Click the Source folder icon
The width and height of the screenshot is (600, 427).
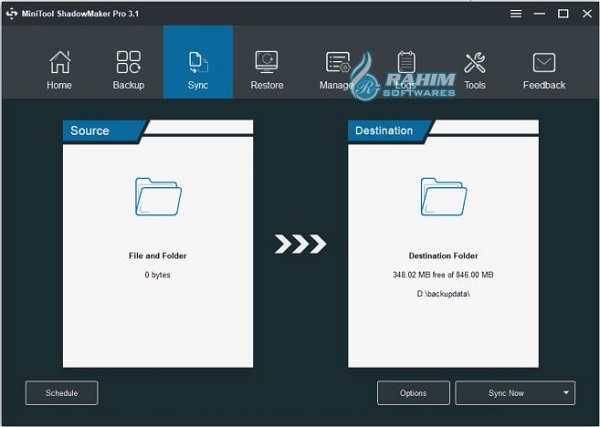coord(158,197)
